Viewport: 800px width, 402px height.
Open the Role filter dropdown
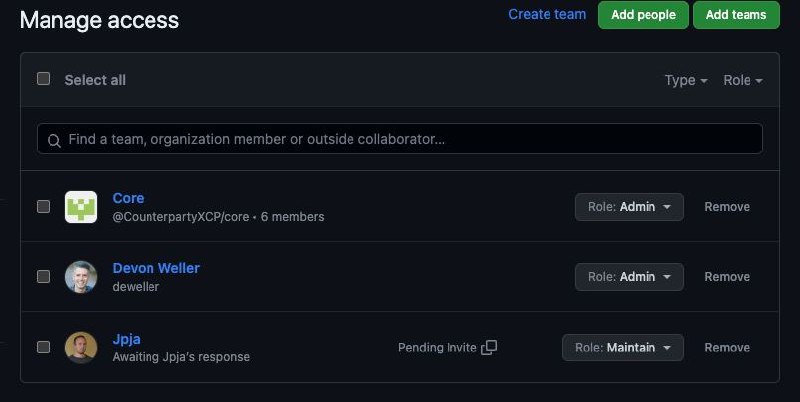[x=743, y=80]
